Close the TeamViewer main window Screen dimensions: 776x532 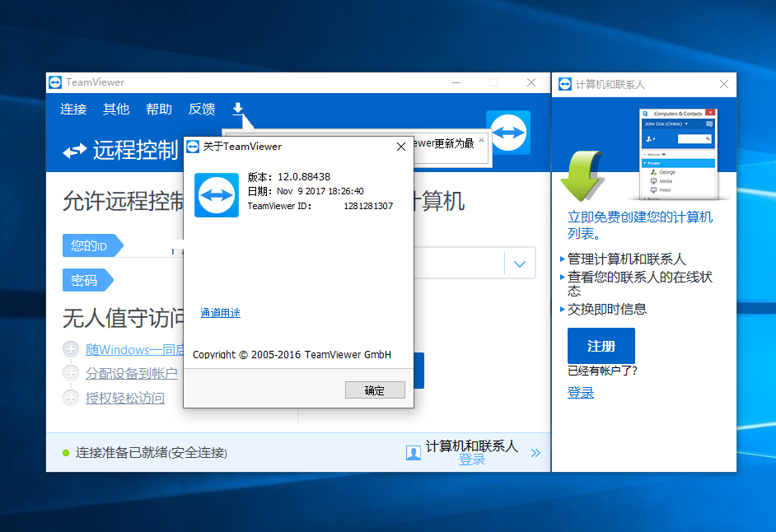click(531, 82)
